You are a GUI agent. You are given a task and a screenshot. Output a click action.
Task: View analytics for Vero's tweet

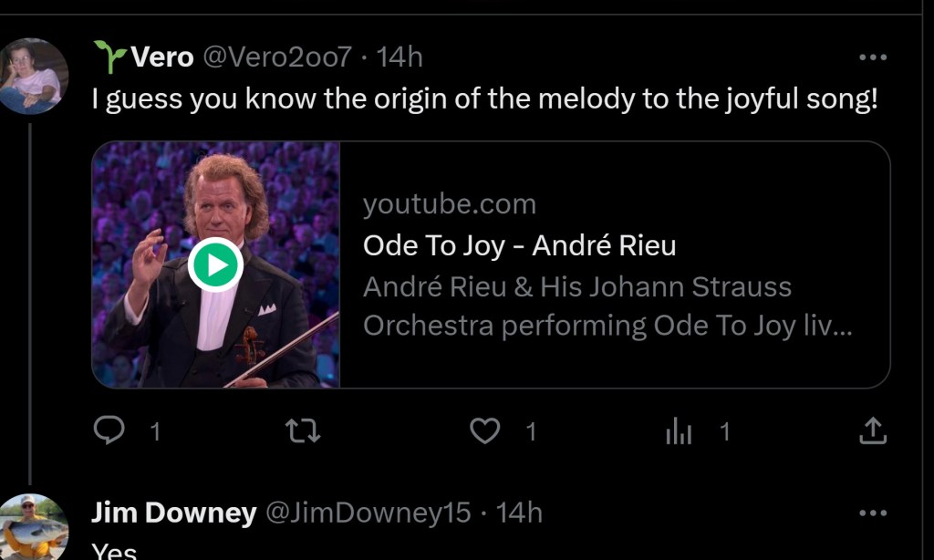pyautogui.click(x=680, y=430)
